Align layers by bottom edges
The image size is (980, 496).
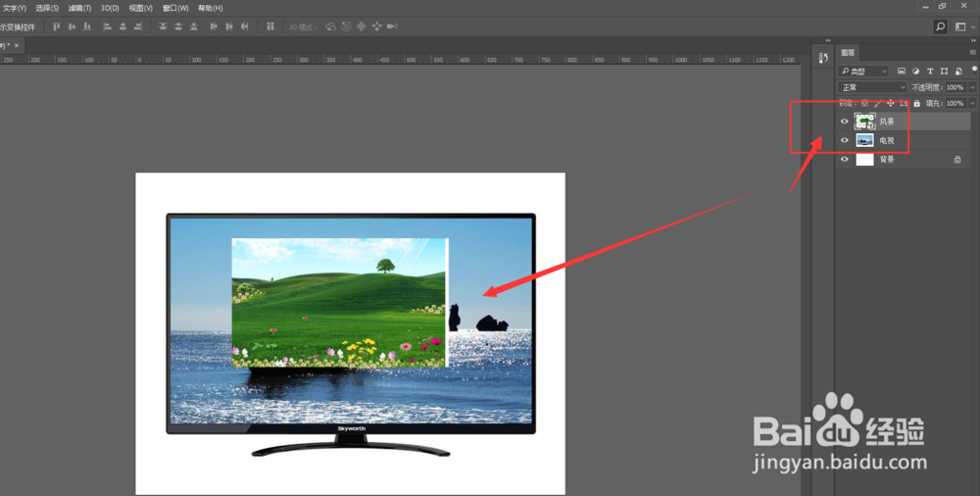point(87,26)
